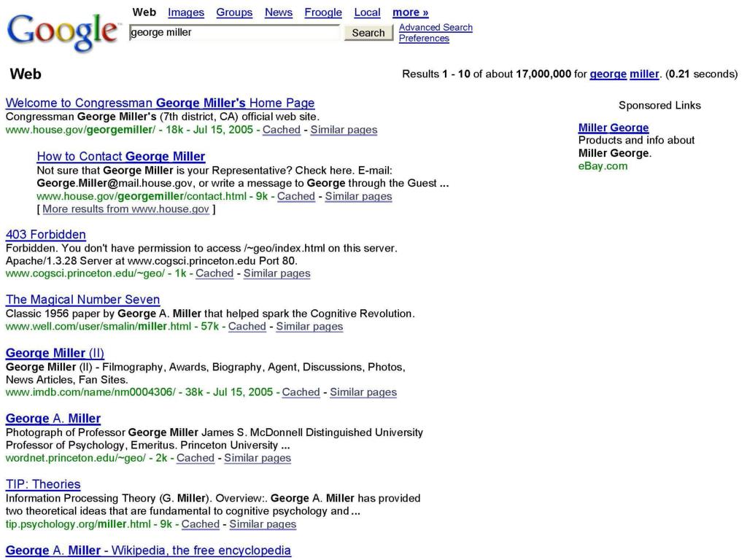This screenshot has height=560, width=747.
Task: Open George A. Miller Wikipedia result
Action: click(148, 551)
